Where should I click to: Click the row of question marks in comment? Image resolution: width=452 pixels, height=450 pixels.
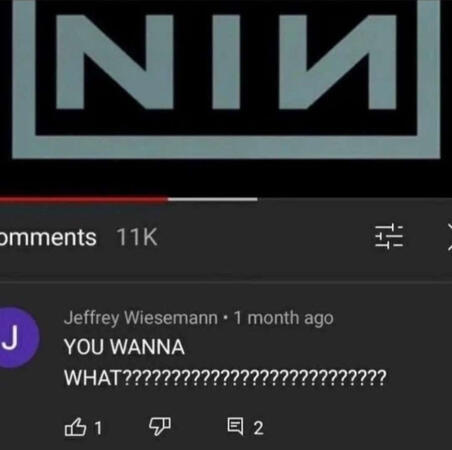[255, 377]
